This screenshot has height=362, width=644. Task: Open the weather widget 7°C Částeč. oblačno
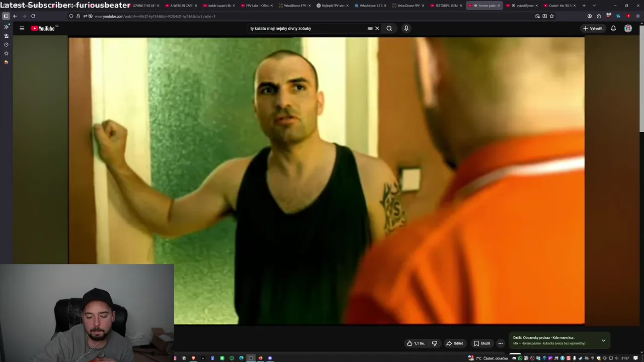[x=488, y=358]
